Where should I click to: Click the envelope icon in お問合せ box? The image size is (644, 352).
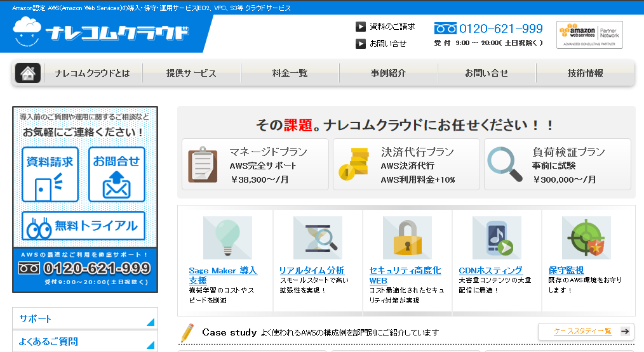[116, 185]
